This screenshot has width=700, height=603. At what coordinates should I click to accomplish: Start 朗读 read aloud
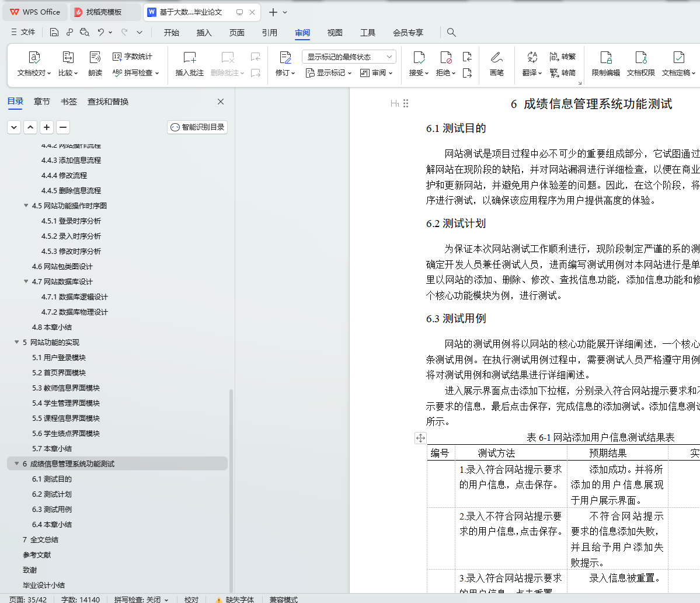95,64
